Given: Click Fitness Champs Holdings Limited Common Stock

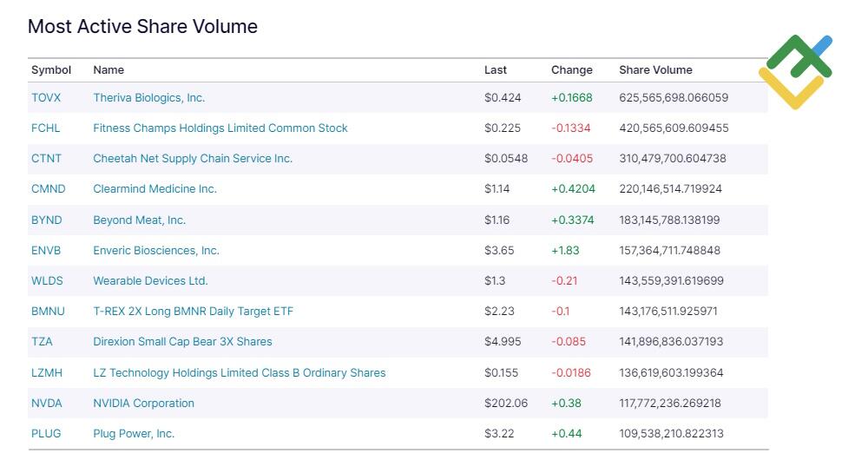Looking at the screenshot, I should 220,128.
